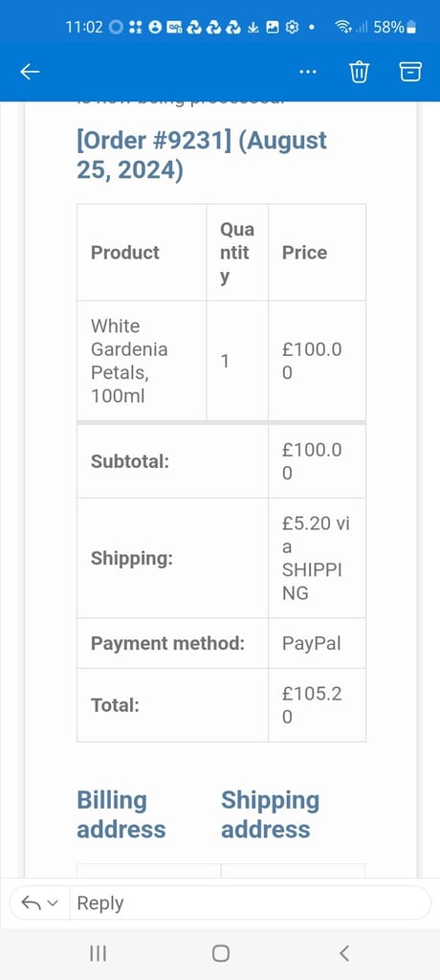Archive email with the archive box icon
The image size is (440, 980).
(410, 72)
